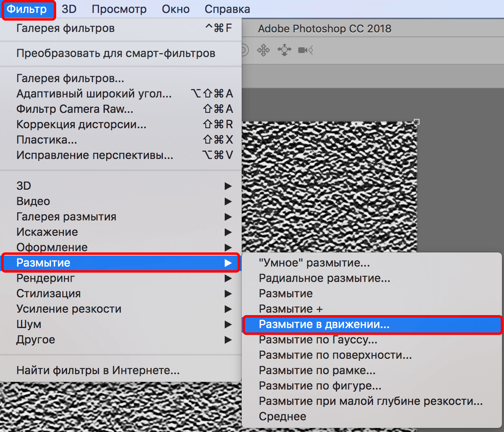
Task: Select Среднее blur option
Action: [x=283, y=417]
